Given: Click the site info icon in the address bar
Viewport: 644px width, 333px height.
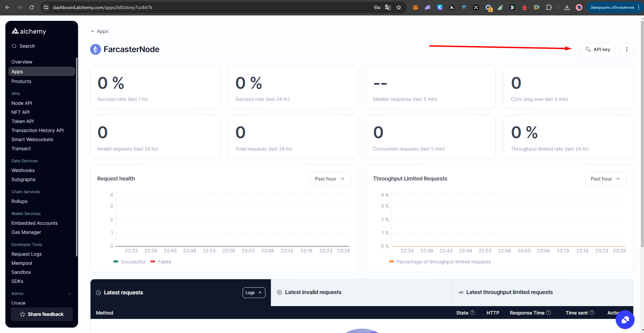Looking at the screenshot, I should 46,7.
